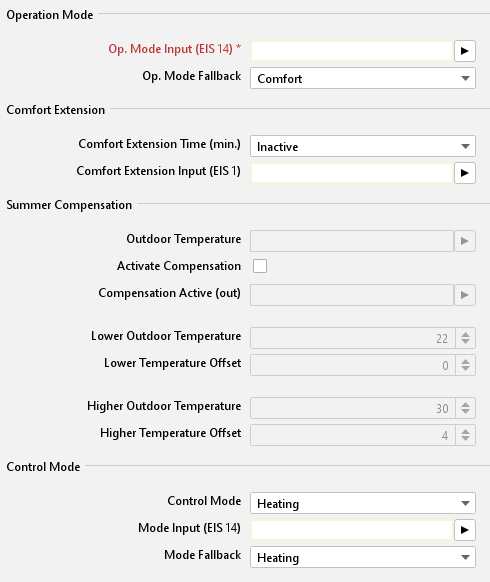Decrease Lower Temperature Offset with down arrow
490x582 pixels.
[466, 369]
